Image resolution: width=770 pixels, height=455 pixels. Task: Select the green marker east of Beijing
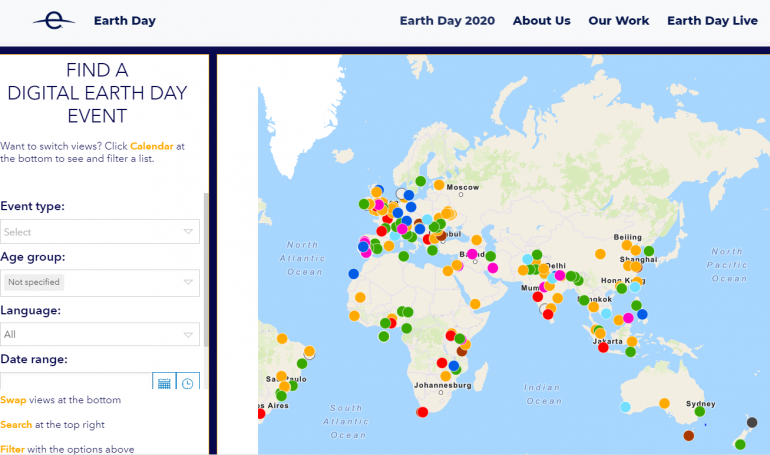click(x=649, y=251)
